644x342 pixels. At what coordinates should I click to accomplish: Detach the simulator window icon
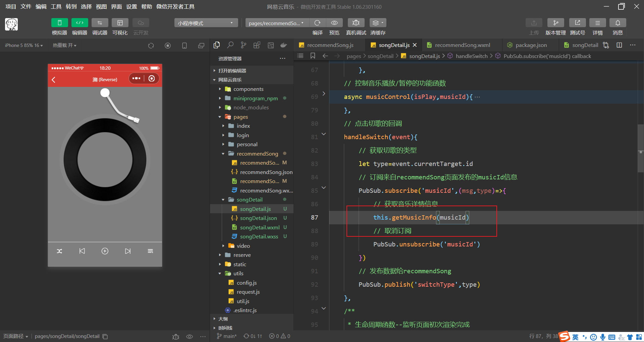(201, 46)
